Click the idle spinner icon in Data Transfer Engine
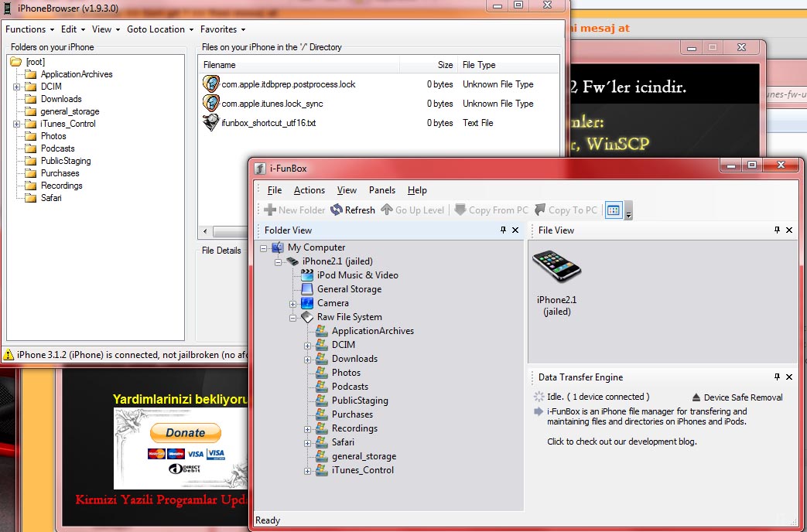 pos(539,397)
